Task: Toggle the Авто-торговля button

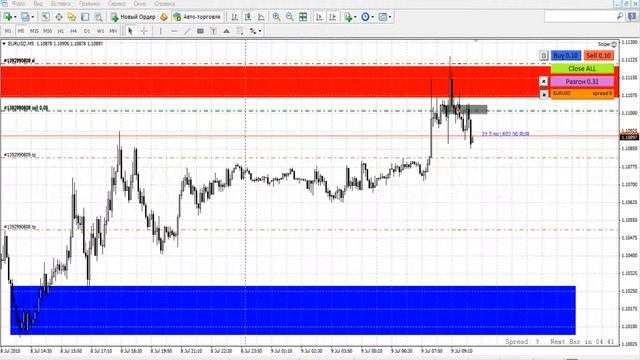Action: [197, 17]
